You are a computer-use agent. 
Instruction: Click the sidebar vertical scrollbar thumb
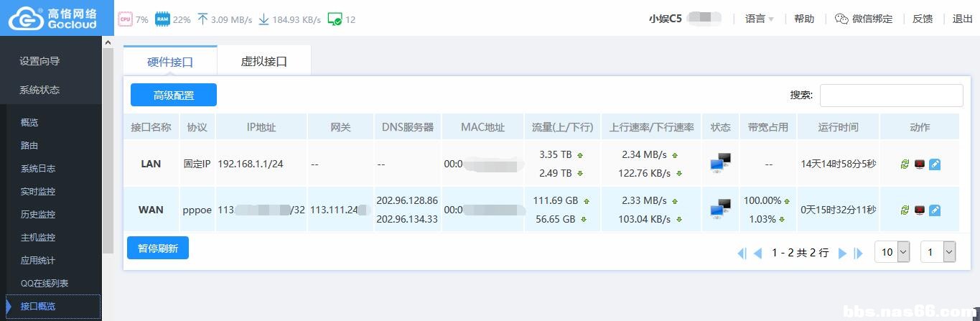pyautogui.click(x=108, y=151)
